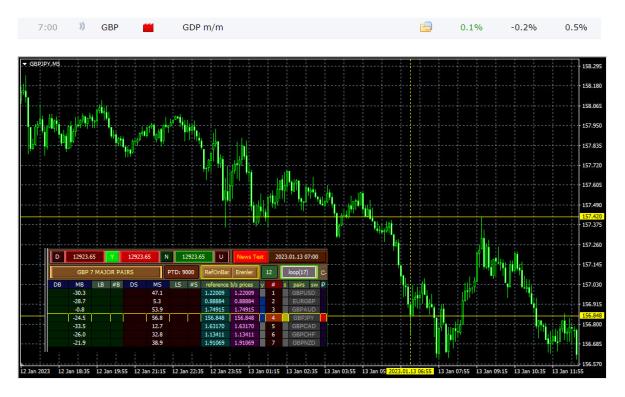The height and width of the screenshot is (397, 625).
Task: Click the yellow 156.848 price label on the axis
Action: tap(592, 316)
